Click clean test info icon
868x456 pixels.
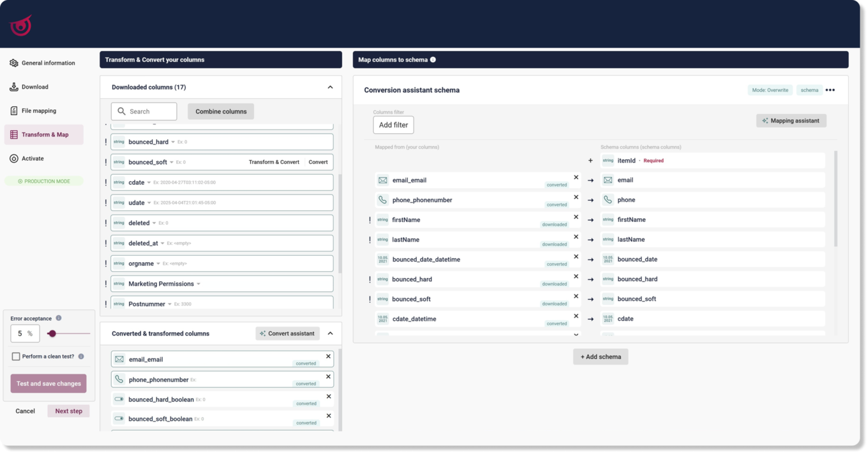click(81, 357)
